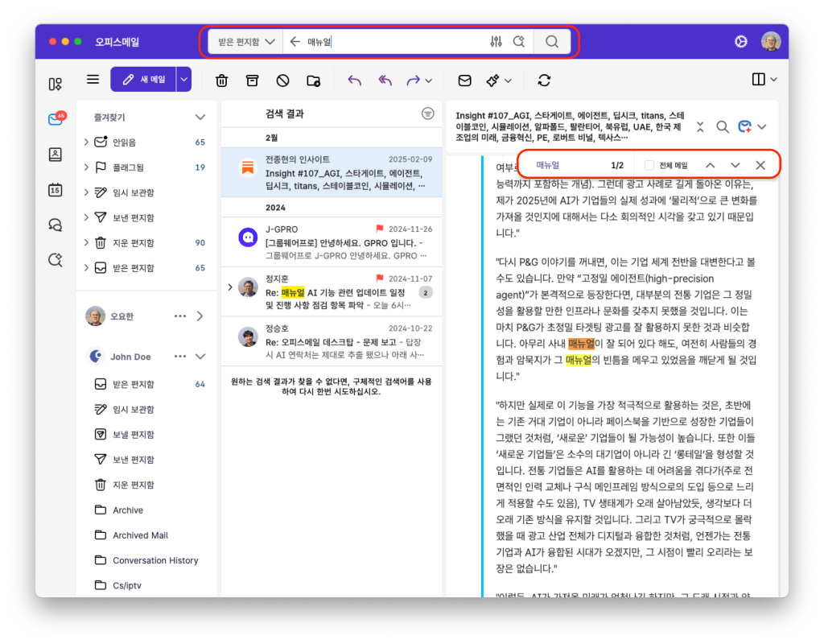
Task: Open contacts icon in left sidebar
Action: pos(55,155)
